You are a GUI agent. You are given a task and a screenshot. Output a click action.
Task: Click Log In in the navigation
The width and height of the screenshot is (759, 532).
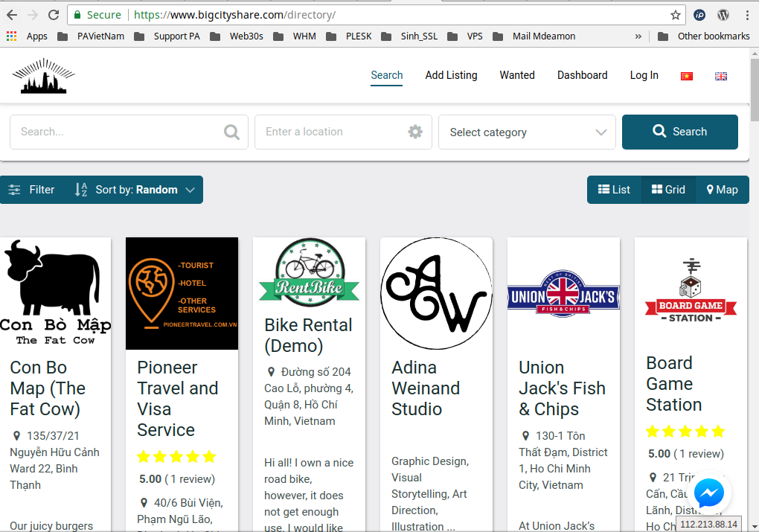(x=644, y=75)
